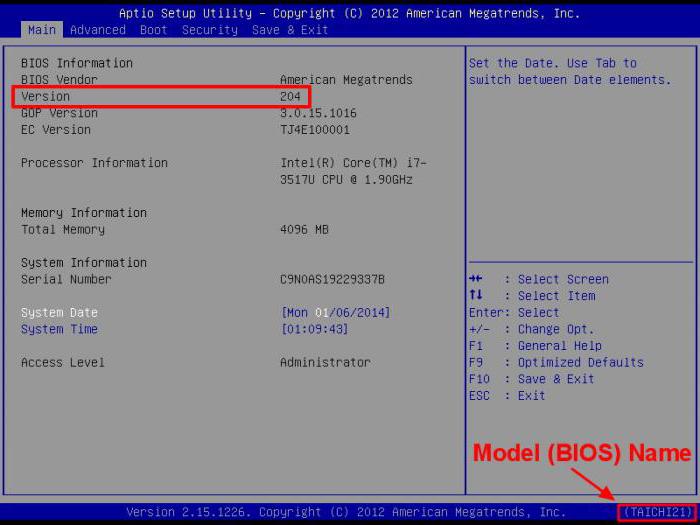Select the System Date label

coord(59,312)
